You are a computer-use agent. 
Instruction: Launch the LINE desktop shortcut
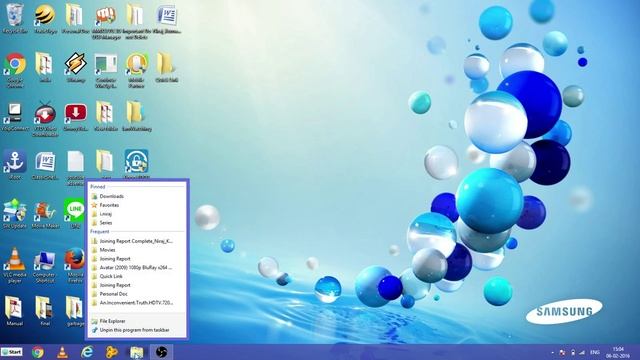click(x=75, y=212)
